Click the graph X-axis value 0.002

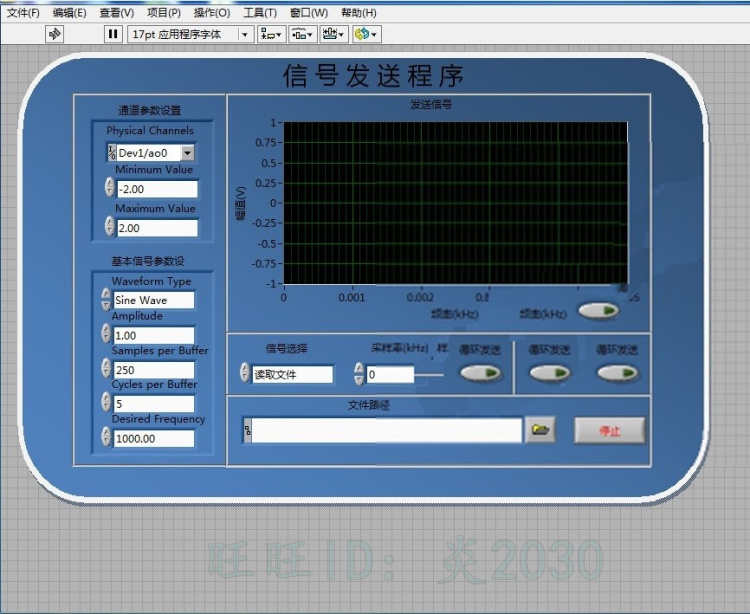coord(420,297)
